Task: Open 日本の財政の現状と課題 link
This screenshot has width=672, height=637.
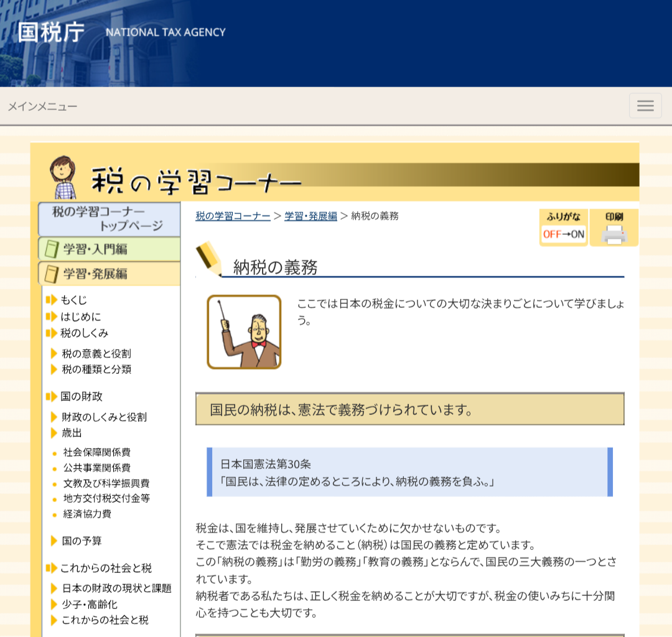Action: [x=116, y=588]
